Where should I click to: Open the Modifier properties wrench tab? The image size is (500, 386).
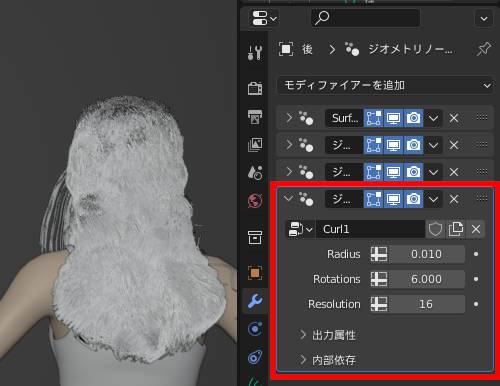[255, 301]
